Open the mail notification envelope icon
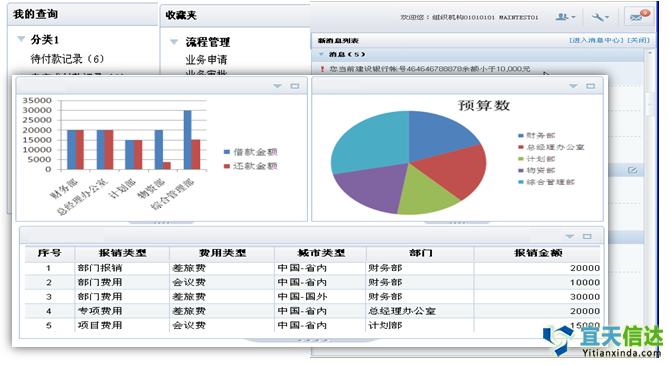 click(x=639, y=16)
